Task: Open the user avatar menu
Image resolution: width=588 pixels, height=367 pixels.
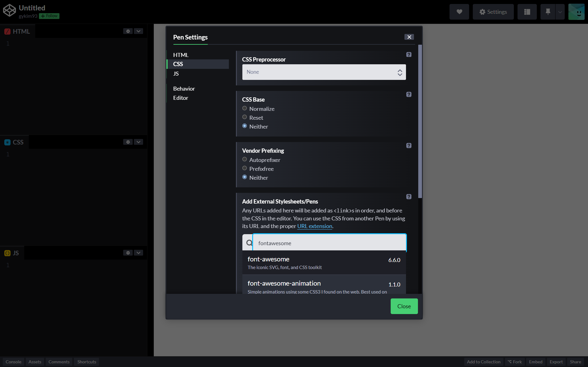Action: tap(576, 12)
